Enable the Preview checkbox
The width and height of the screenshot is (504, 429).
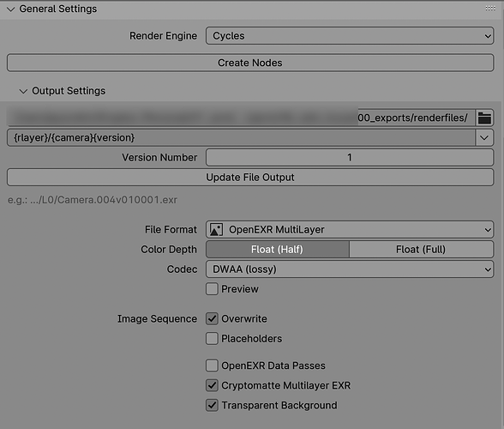[x=212, y=289]
